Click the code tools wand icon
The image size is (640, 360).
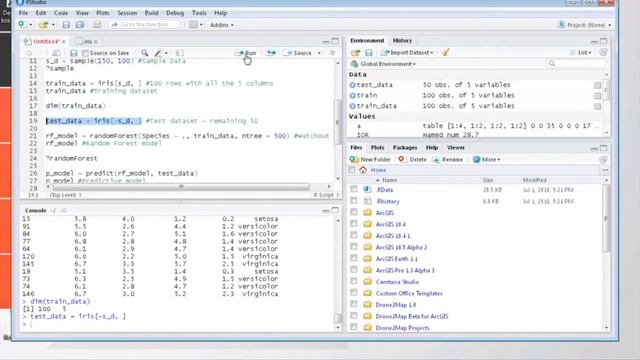coord(158,53)
